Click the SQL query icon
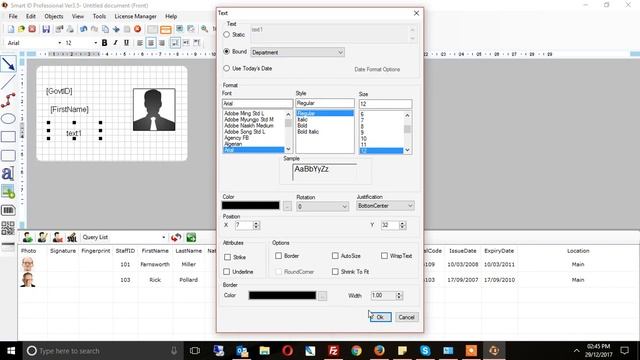 (72, 237)
